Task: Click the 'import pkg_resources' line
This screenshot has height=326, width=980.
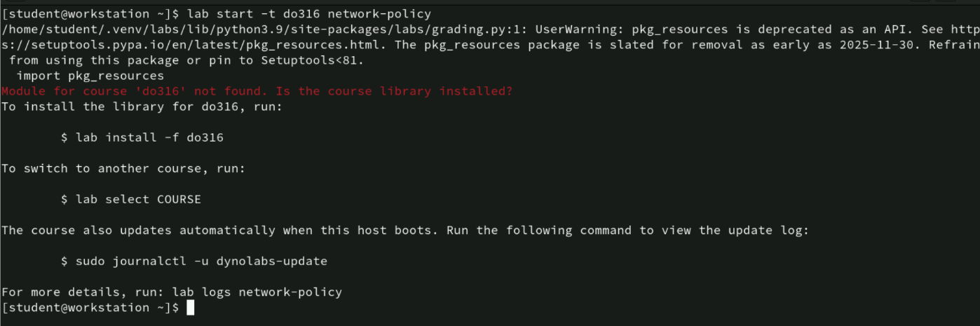Action: pos(90,76)
